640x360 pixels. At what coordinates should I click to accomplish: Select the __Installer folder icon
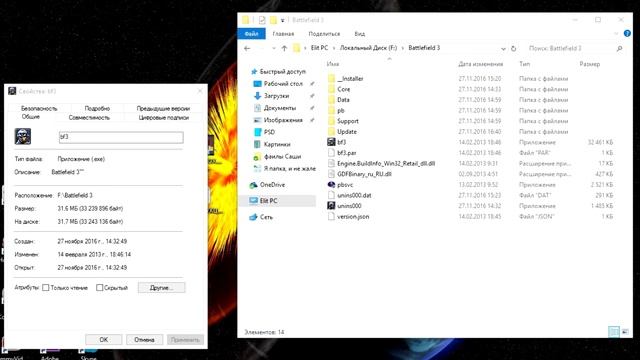pyautogui.click(x=331, y=78)
